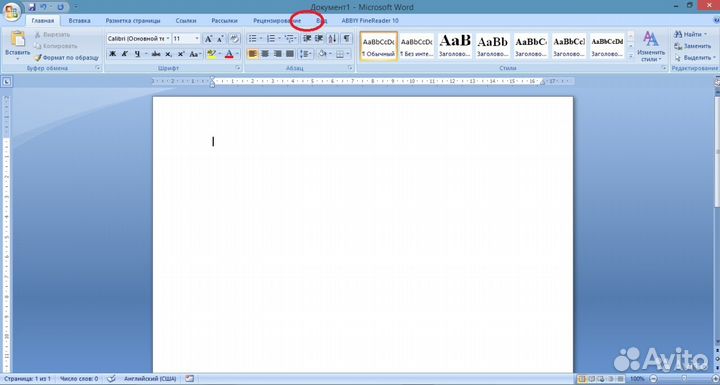
Task: Apply the red font color
Action: [229, 54]
